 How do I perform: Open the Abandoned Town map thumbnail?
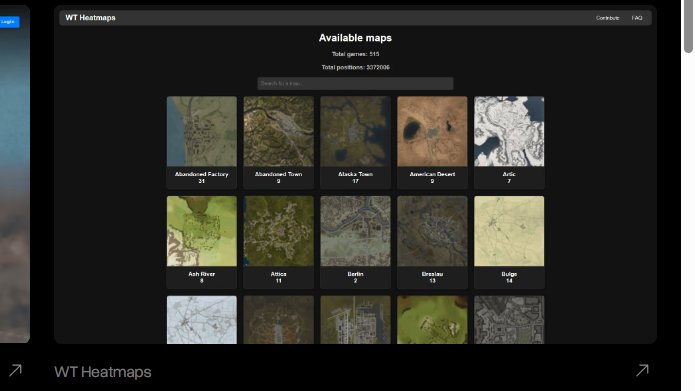[278, 131]
